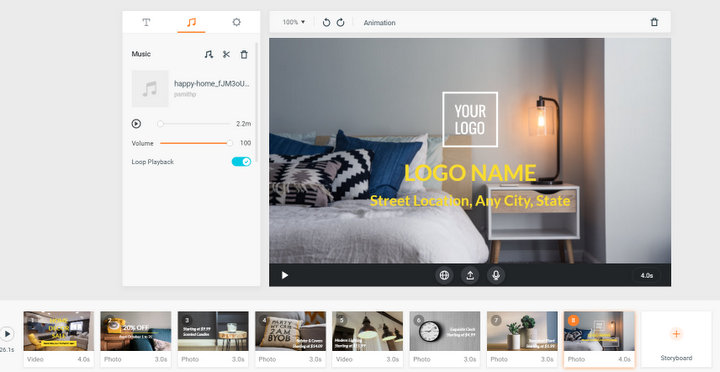The height and width of the screenshot is (372, 720).
Task: Open the Animation option
Action: click(379, 23)
